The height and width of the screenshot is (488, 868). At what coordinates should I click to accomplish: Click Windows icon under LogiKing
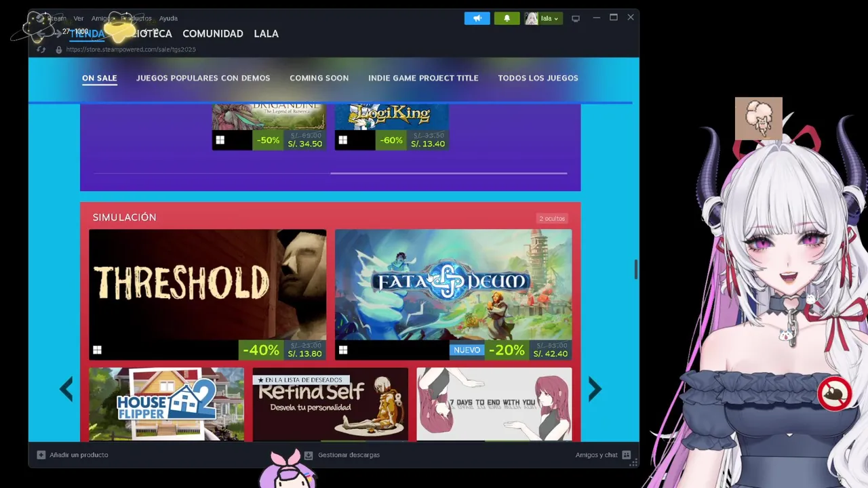[x=342, y=140]
